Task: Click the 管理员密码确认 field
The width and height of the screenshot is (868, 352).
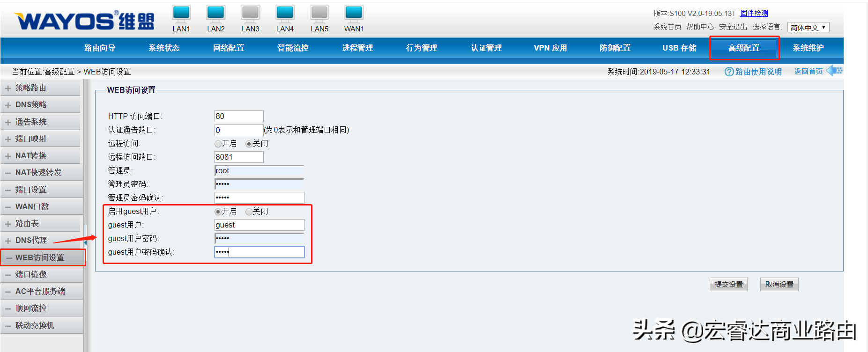Action: [x=260, y=198]
